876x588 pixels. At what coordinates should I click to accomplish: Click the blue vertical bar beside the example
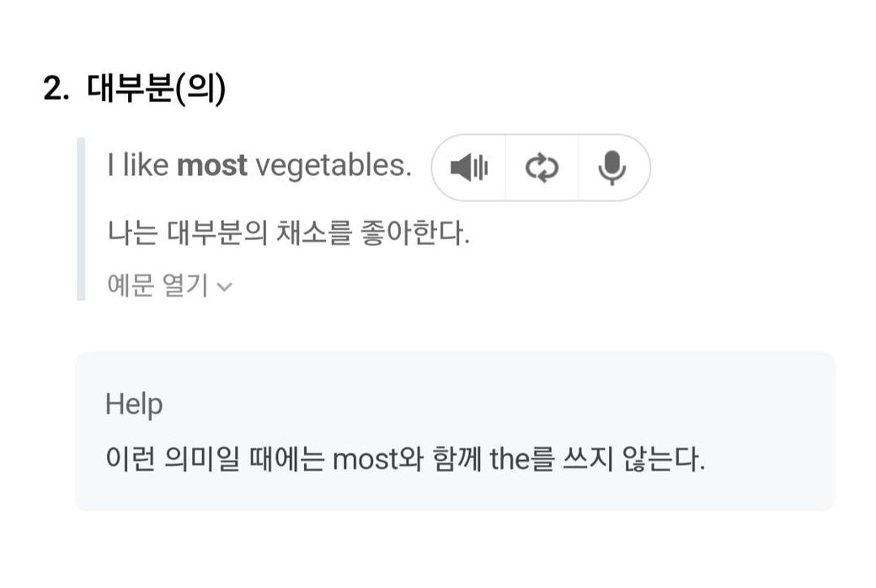pyautogui.click(x=81, y=219)
